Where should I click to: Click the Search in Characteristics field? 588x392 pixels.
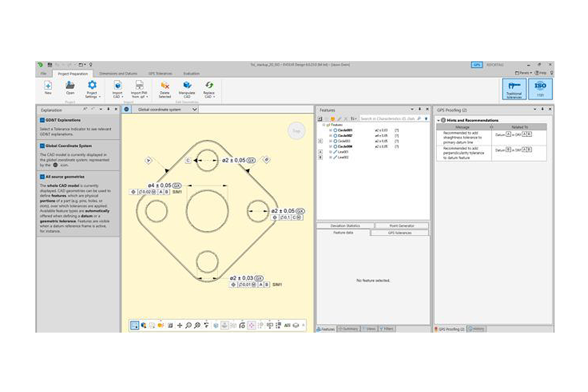pos(388,119)
